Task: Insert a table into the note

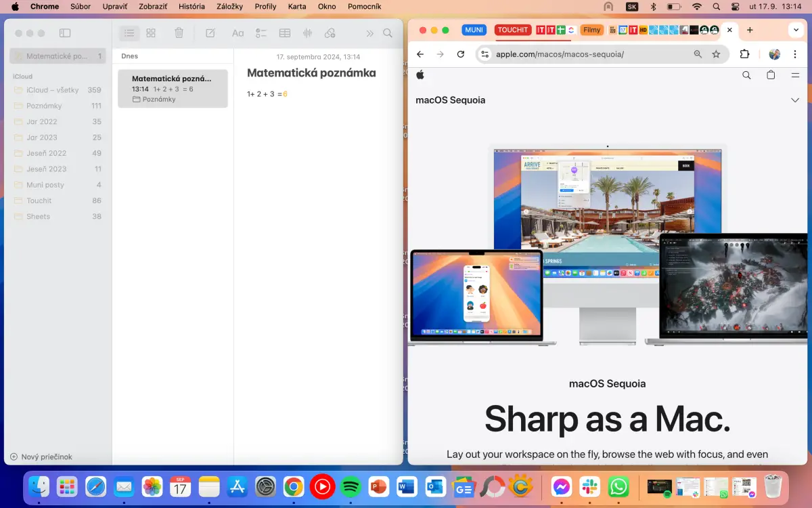Action: coord(285,33)
